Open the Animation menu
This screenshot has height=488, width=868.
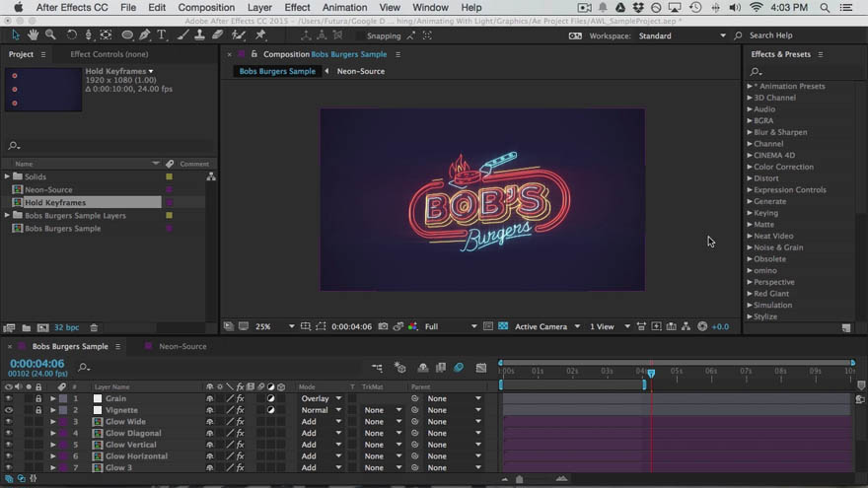coord(344,8)
